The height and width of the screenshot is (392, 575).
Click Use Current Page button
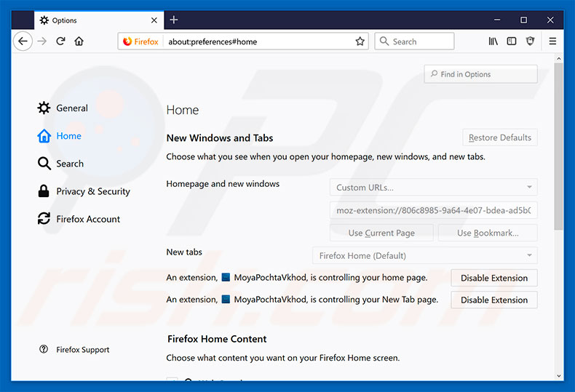[x=381, y=233]
